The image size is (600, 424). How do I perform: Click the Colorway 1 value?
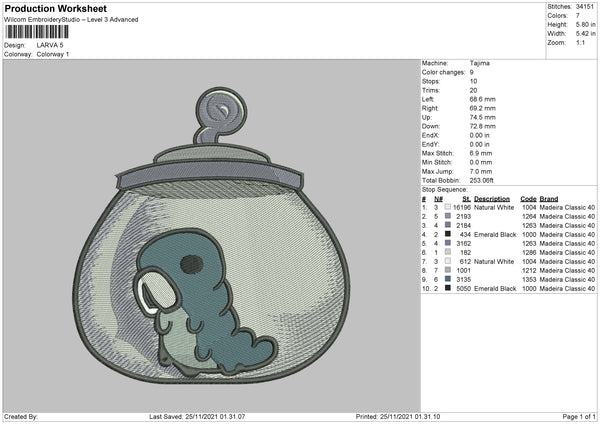(x=53, y=54)
